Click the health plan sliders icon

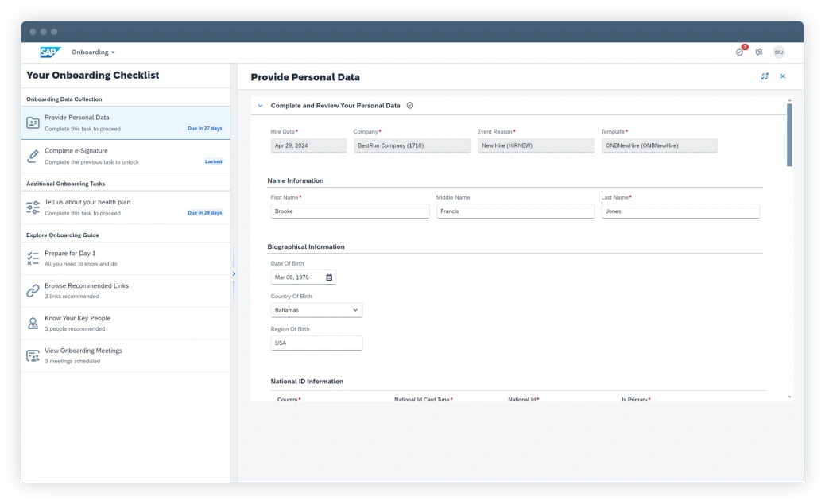point(33,207)
